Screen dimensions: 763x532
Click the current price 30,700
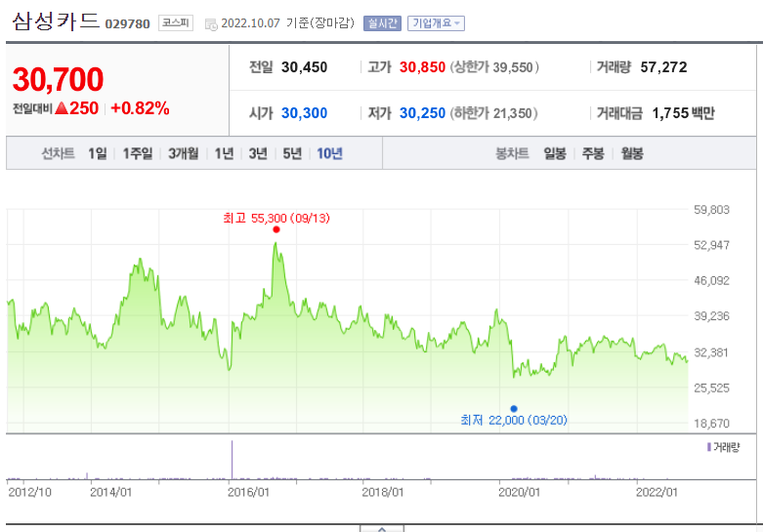click(x=58, y=79)
